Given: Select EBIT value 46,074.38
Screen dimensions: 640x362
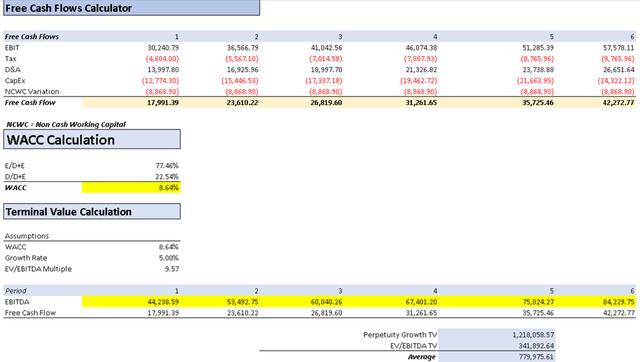Looking at the screenshot, I should 421,48.
